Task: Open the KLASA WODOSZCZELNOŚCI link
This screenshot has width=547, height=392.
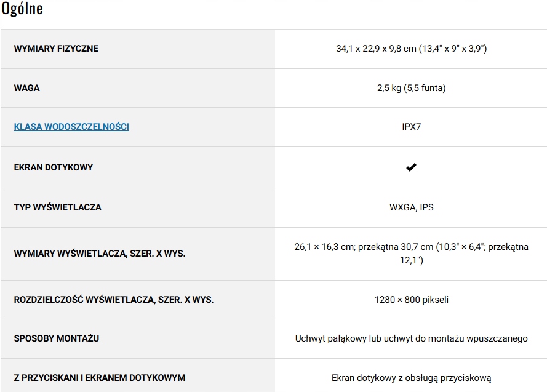Action: 71,127
